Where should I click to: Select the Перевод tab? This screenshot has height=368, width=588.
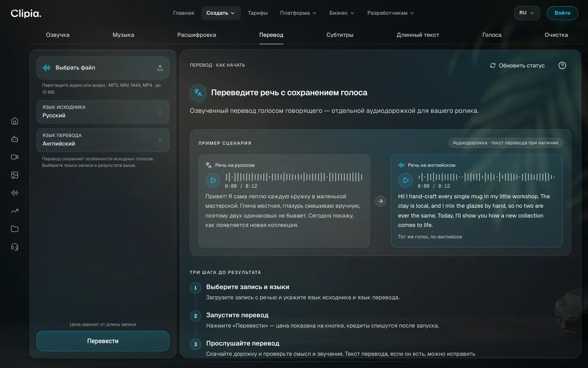click(x=271, y=35)
